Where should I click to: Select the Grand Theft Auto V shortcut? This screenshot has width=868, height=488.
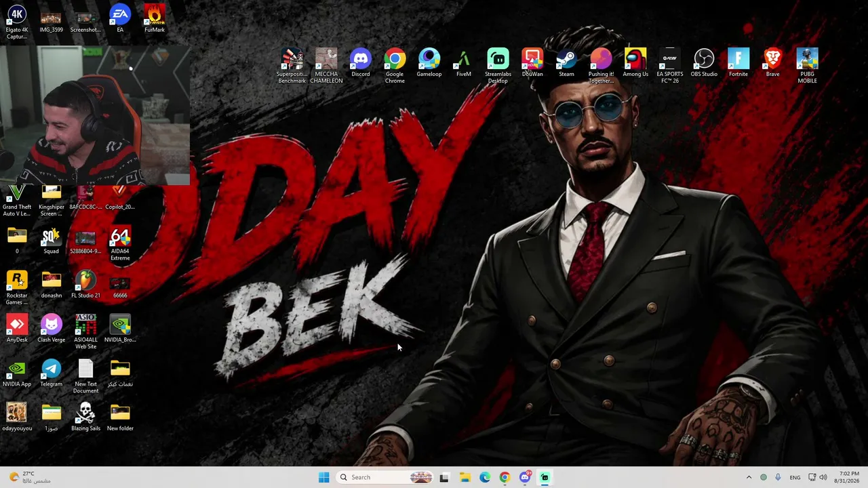[x=17, y=201]
